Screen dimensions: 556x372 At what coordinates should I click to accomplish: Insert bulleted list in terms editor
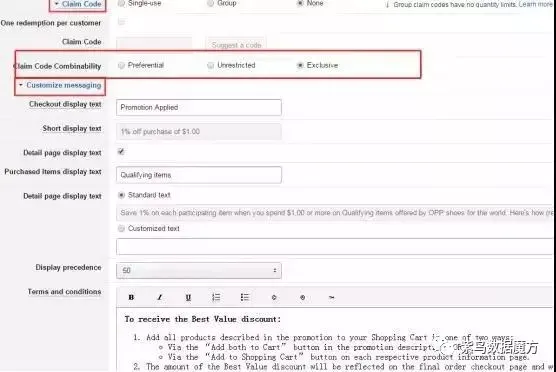(245, 297)
